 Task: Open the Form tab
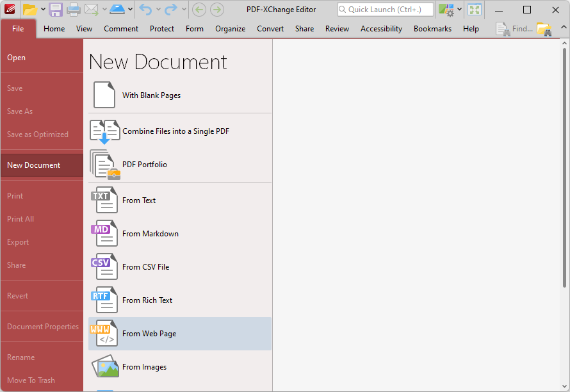195,29
